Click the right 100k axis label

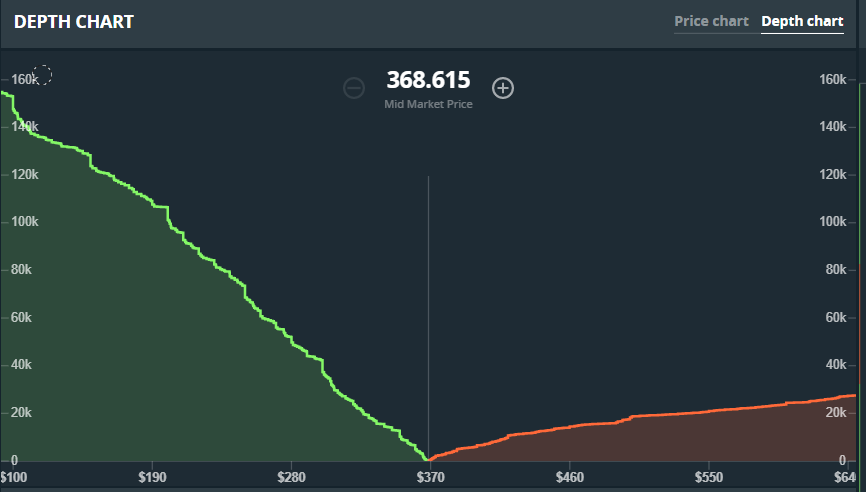[x=833, y=222]
